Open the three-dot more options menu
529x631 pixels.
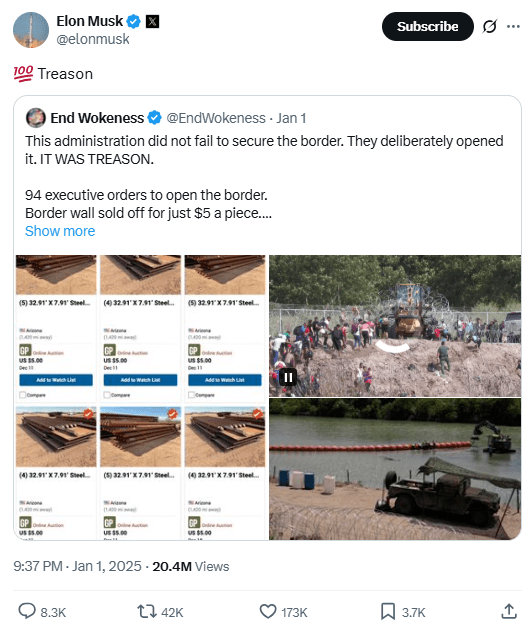click(513, 27)
